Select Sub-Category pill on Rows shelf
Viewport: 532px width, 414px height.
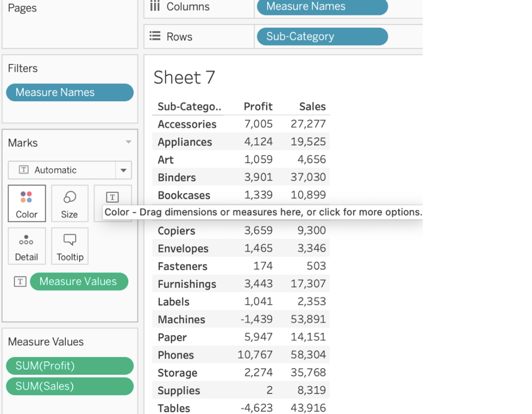point(322,36)
